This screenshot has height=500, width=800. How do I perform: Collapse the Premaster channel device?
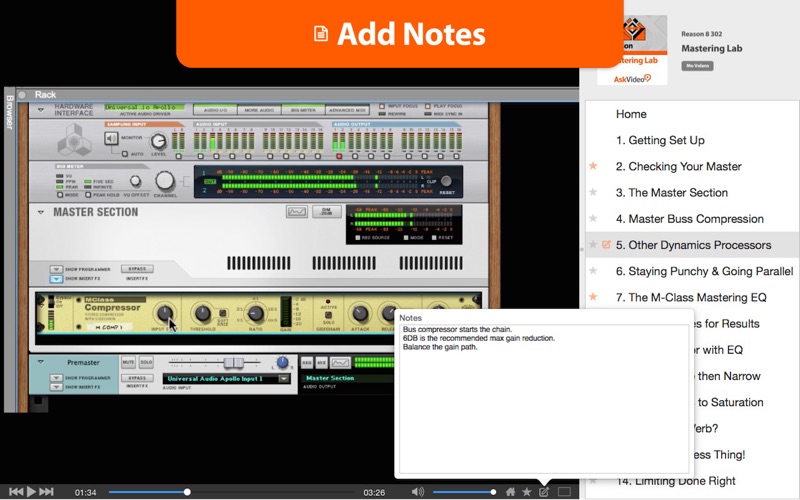pos(40,362)
